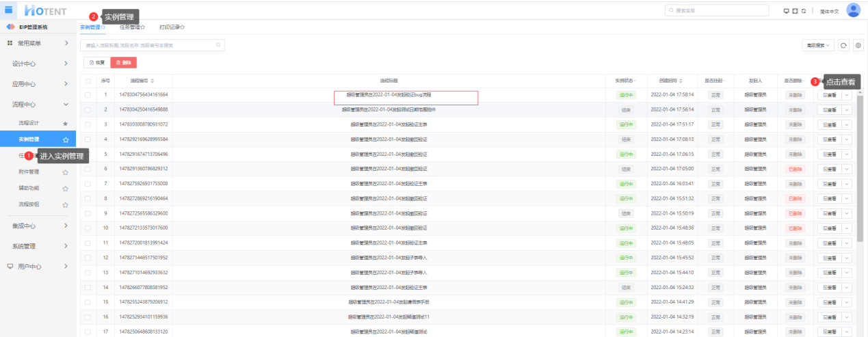Sort by 流程编号 column arrows
The image size is (868, 337).
coord(153,81)
